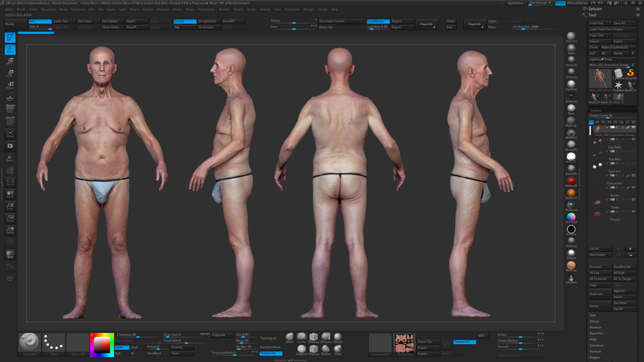Toggle Texture On in the projection settings

coord(271,353)
